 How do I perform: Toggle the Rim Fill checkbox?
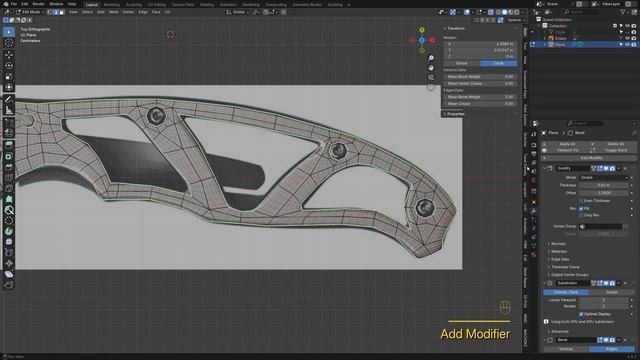(x=581, y=209)
